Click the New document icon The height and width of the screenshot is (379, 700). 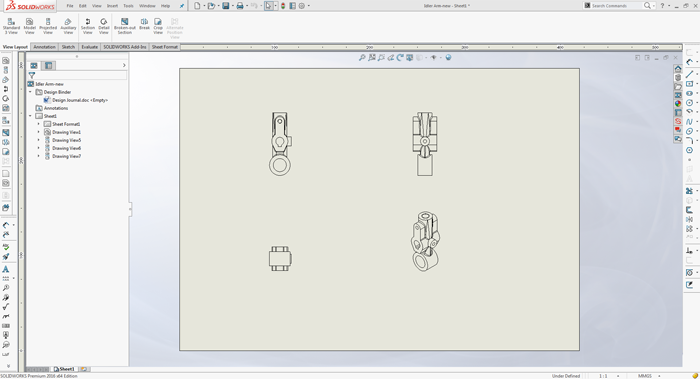[x=197, y=6]
